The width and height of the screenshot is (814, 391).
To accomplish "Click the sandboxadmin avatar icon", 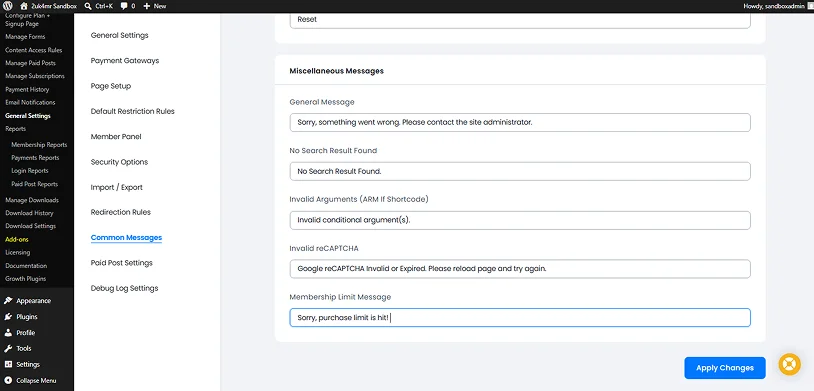I will 810,6.
